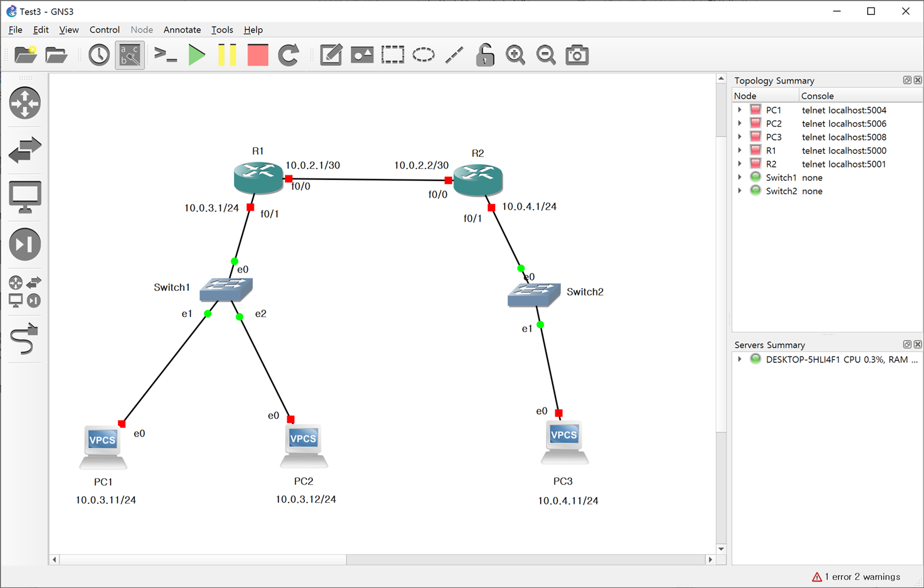924x588 pixels.
Task: Select the PC1 VPCS node
Action: pyautogui.click(x=103, y=447)
